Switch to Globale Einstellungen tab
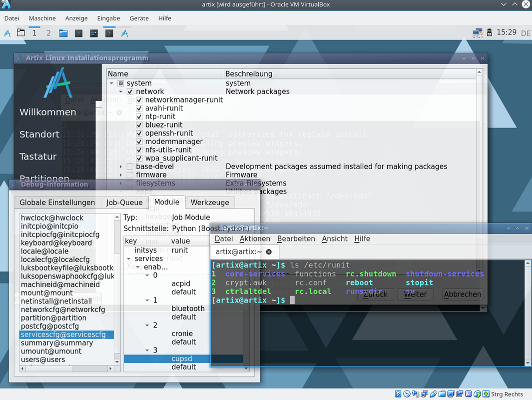532x400 pixels. click(x=57, y=202)
